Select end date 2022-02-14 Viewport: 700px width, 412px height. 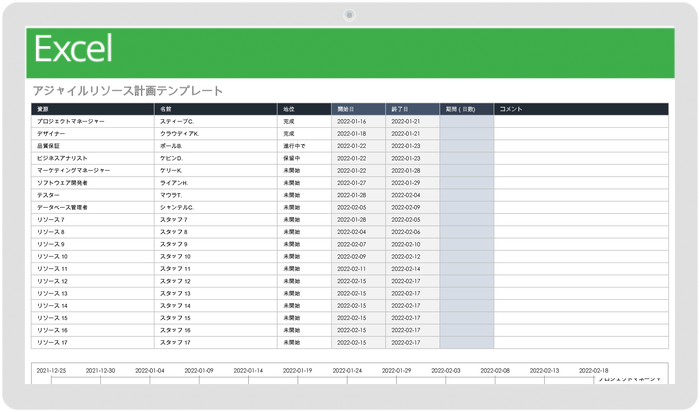click(412, 269)
